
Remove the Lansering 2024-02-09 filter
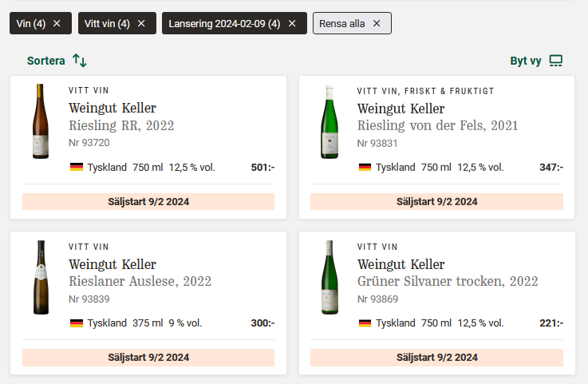292,24
